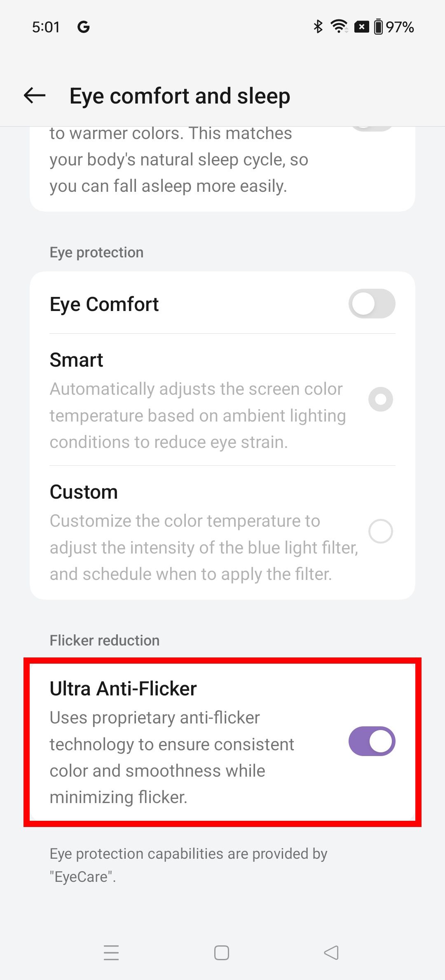Open recent apps from the navigation bar

[x=111, y=953]
